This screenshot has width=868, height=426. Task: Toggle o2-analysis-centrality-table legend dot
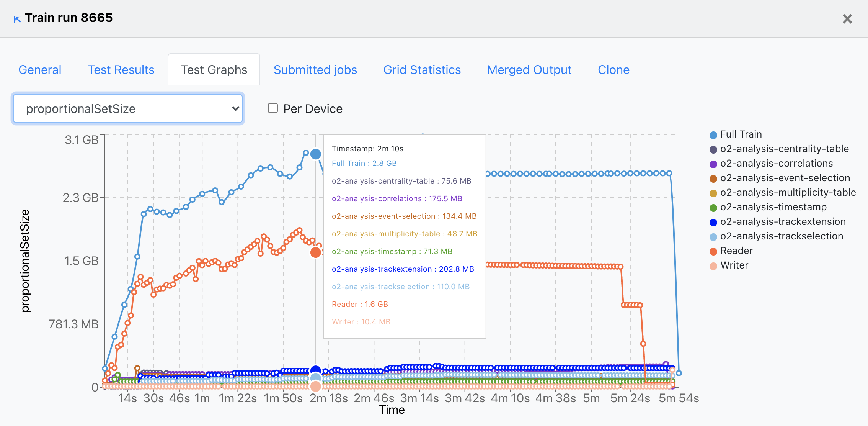[713, 149]
